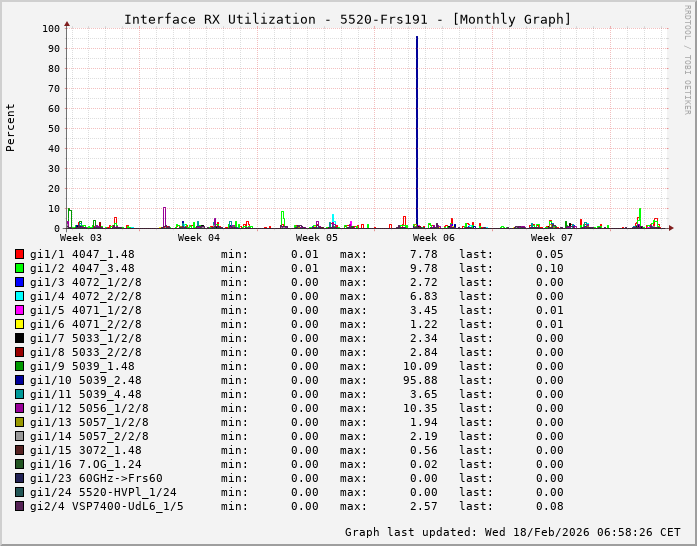The image size is (697, 546).
Task: Click the Week 03 x-axis label
Action: 81,238
